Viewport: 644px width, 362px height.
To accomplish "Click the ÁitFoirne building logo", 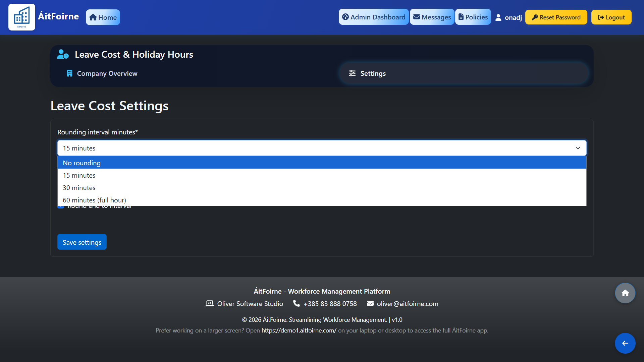I will point(22,17).
